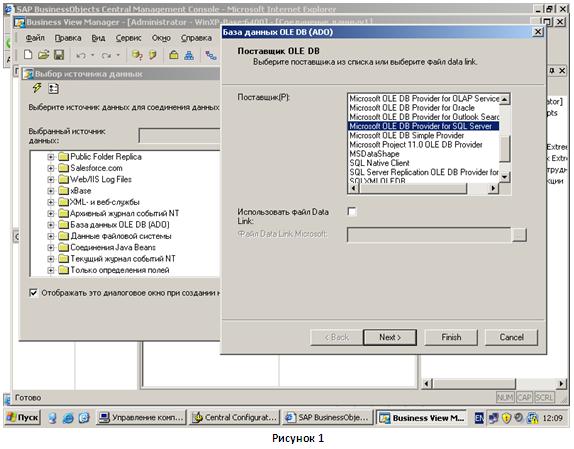The height and width of the screenshot is (449, 574).
Task: Click the third quick launch icon near Пуск
Action: pyautogui.click(x=84, y=418)
